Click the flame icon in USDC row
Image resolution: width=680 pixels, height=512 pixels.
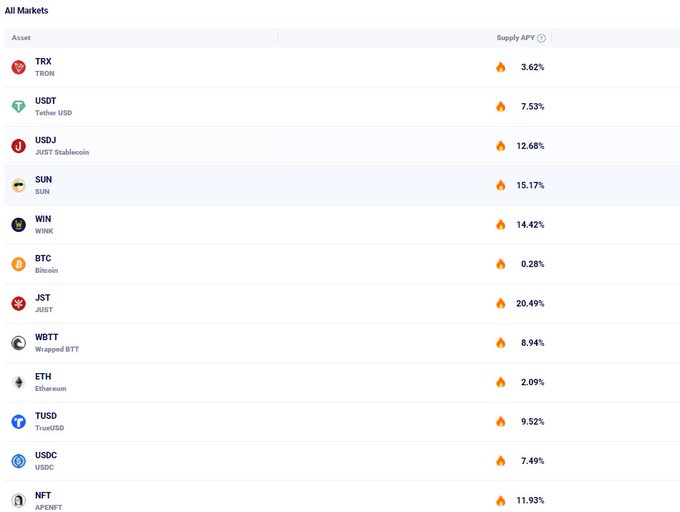pos(500,461)
